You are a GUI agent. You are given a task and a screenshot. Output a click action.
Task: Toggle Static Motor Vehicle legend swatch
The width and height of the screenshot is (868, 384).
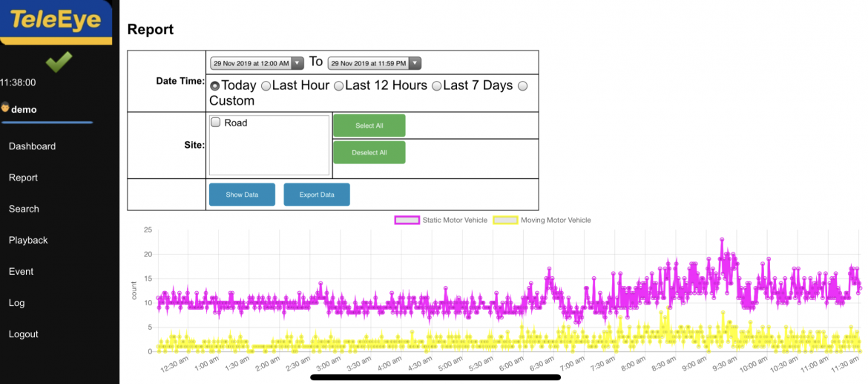coord(407,220)
